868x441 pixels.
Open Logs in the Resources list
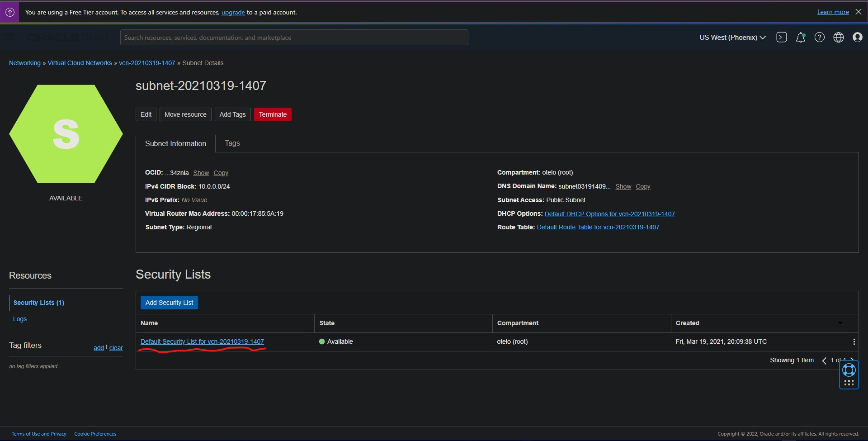tap(20, 319)
